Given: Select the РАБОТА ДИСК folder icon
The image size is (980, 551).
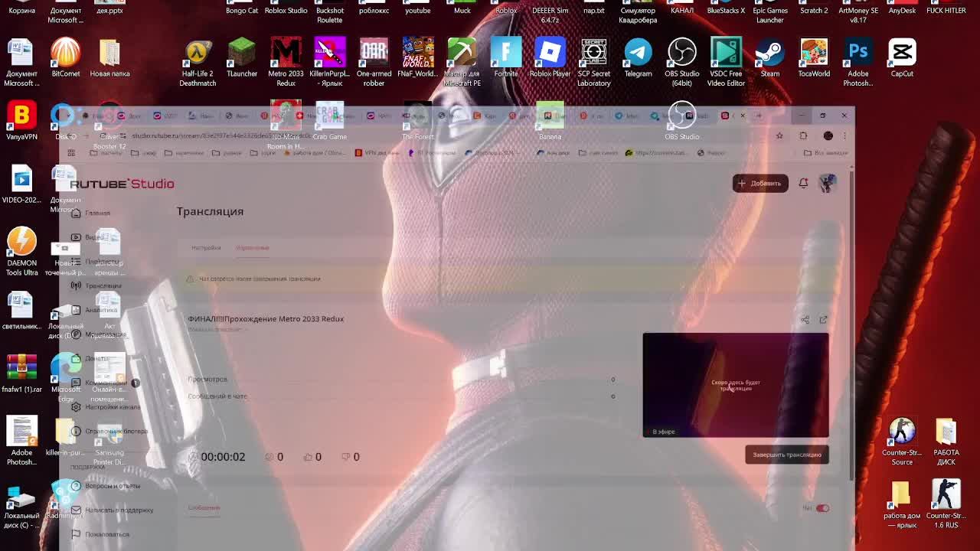Looking at the screenshot, I should click(x=946, y=442).
